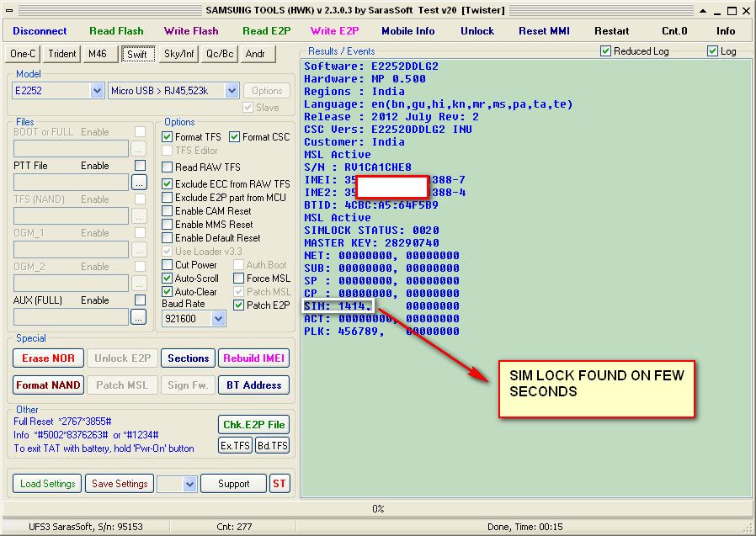The height and width of the screenshot is (536, 756).
Task: Select Read Flash command
Action: point(116,31)
